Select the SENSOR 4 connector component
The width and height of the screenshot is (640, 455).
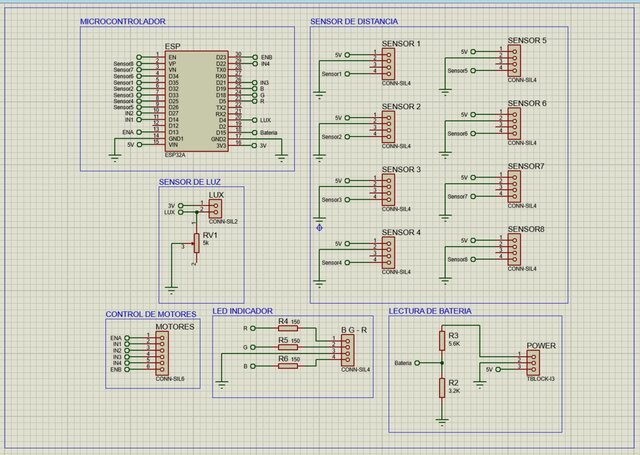pos(389,253)
